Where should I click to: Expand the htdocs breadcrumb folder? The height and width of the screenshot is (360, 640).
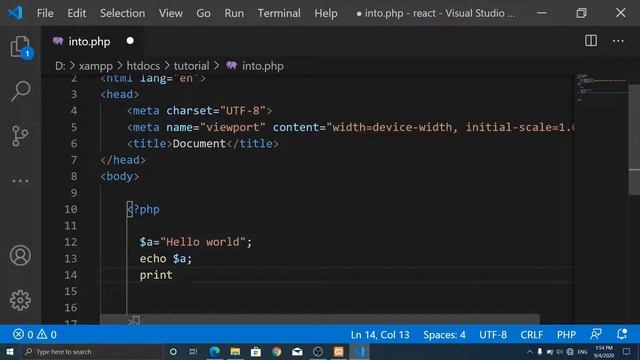pyautogui.click(x=143, y=66)
